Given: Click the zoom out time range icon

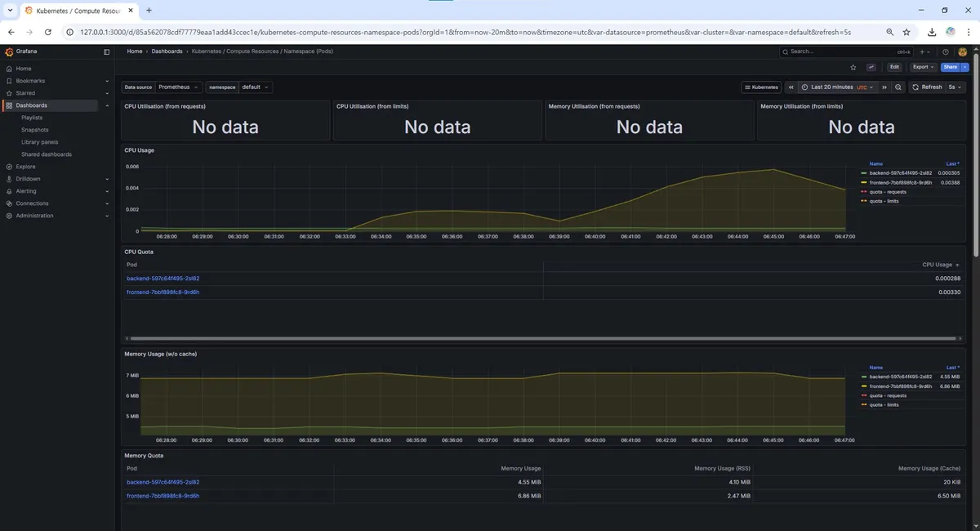Looking at the screenshot, I should (898, 87).
